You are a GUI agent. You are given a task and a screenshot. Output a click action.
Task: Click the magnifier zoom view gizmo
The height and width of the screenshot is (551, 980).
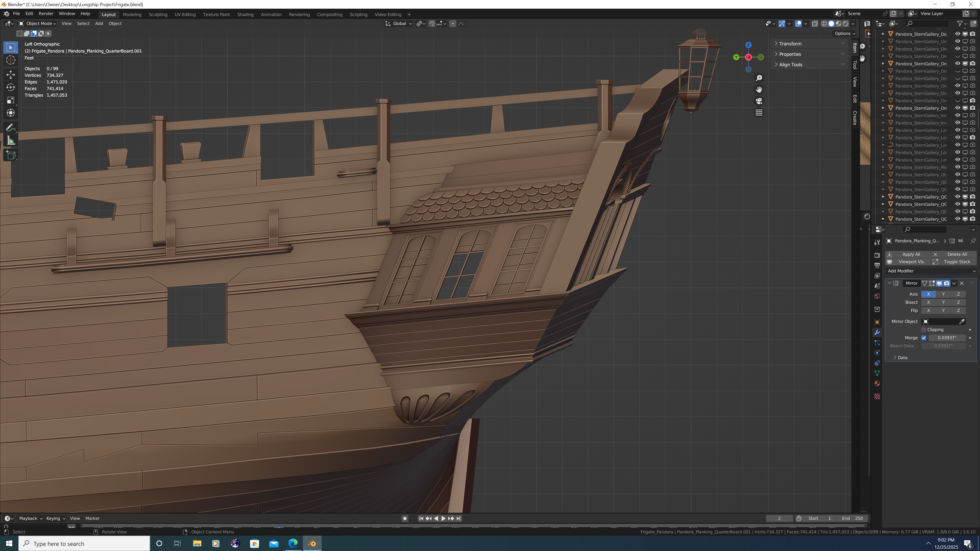pos(759,78)
